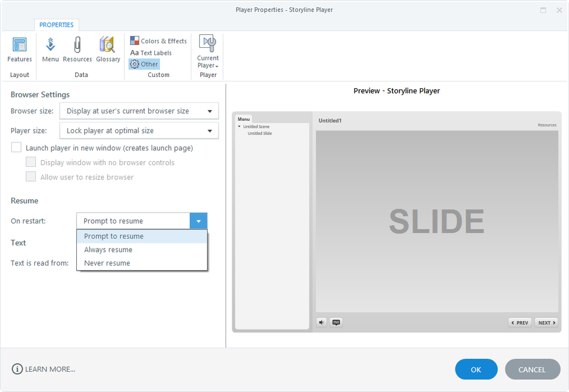Click the Untitled1 title in preview
The height and width of the screenshot is (392, 569).
[330, 120]
